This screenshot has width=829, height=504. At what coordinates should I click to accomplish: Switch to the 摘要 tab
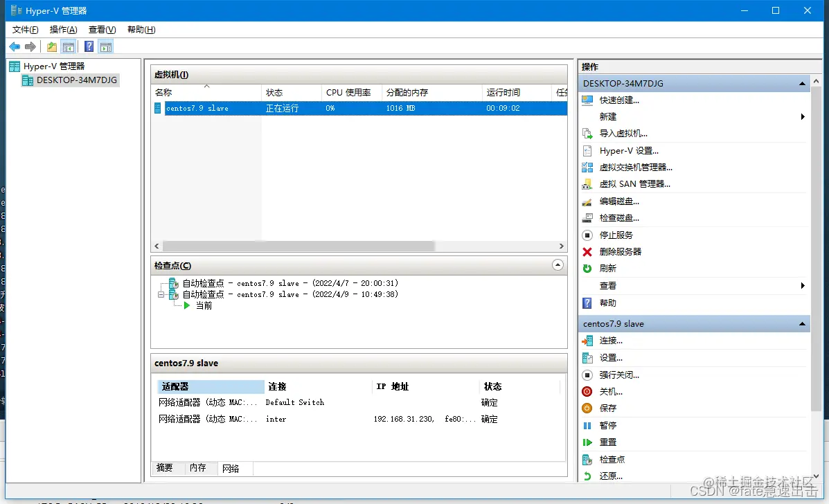164,468
